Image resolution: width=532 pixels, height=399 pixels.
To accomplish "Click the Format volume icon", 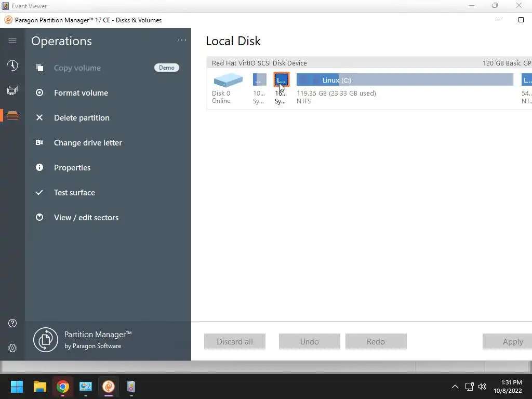I will click(39, 92).
